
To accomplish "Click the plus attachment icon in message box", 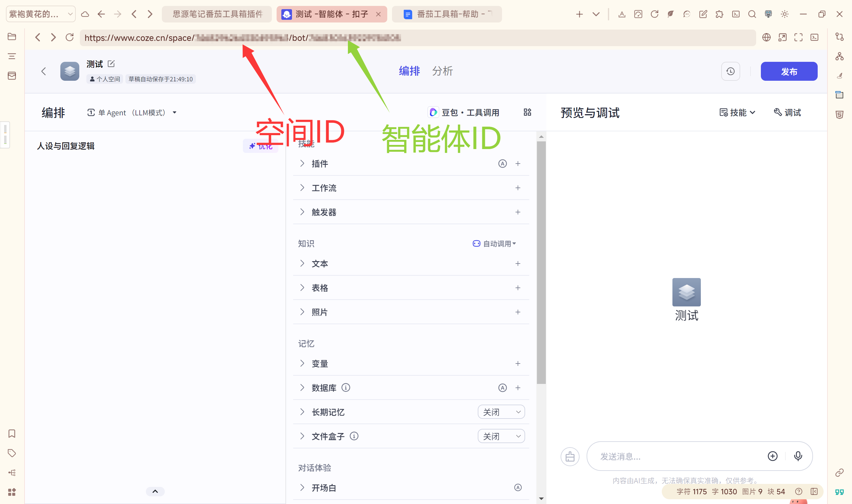I will [x=772, y=456].
